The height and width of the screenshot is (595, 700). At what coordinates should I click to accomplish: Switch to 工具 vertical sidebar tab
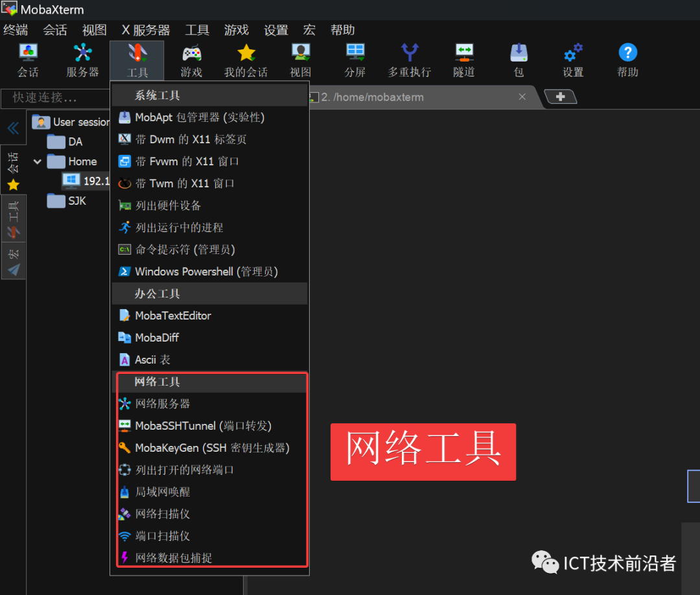(x=14, y=218)
